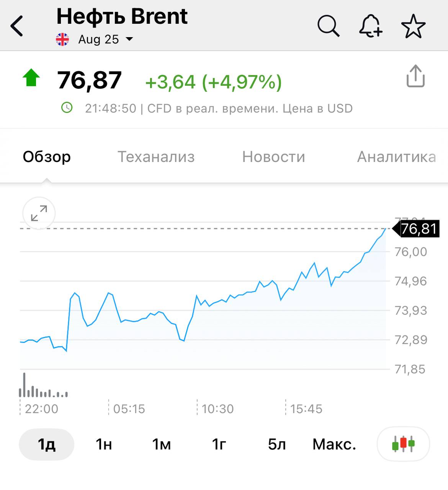This screenshot has width=448, height=490.
Task: Switch to candlestick chart type icon
Action: 403,444
